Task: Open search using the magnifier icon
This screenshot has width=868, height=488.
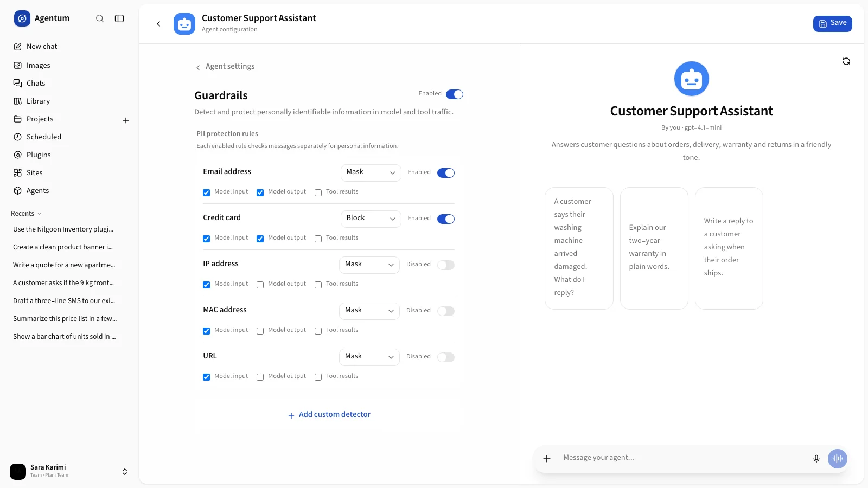Action: (x=100, y=18)
